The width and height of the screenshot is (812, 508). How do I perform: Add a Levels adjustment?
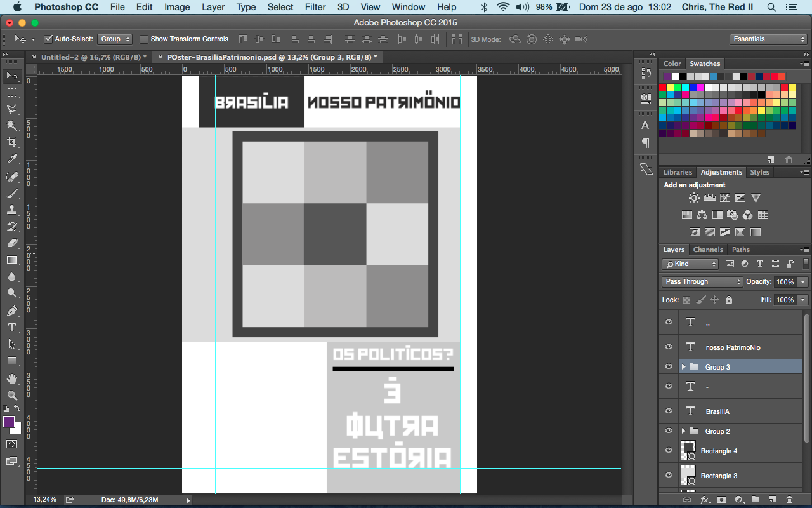click(x=709, y=198)
